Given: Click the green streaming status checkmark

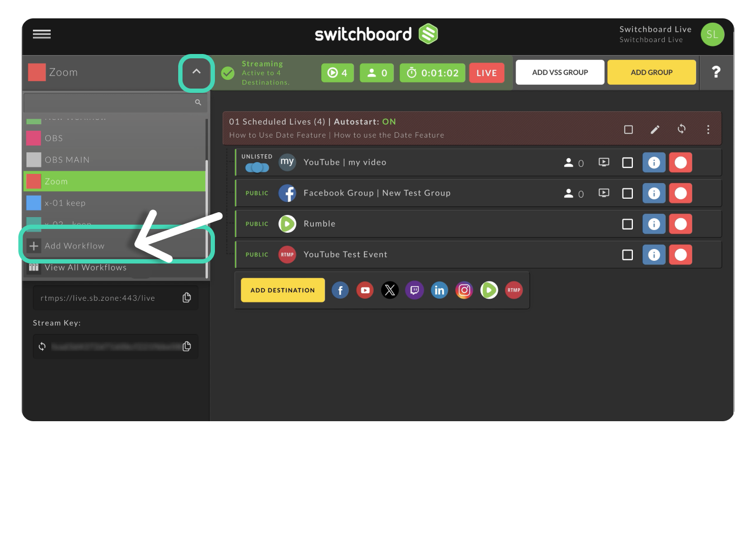Looking at the screenshot, I should point(228,73).
